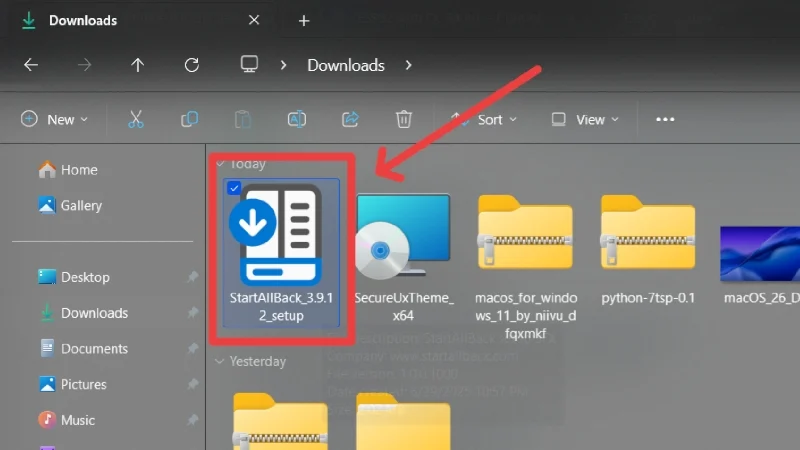Image resolution: width=800 pixels, height=450 pixels.
Task: Delete the selected file with trash icon
Action: tap(404, 119)
